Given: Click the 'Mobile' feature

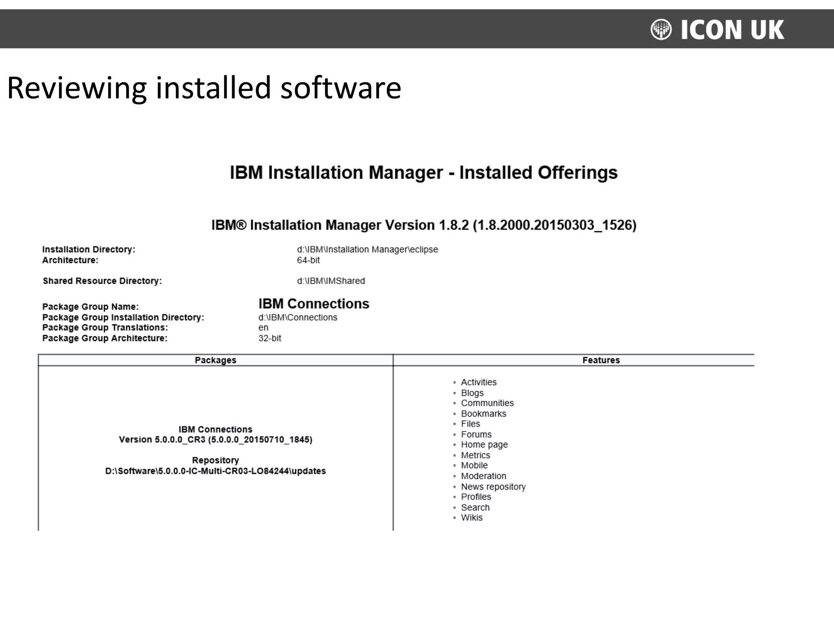Looking at the screenshot, I should (474, 465).
